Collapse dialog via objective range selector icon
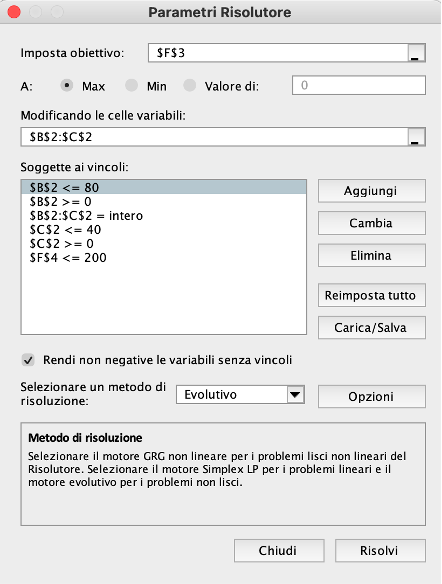Image resolution: width=442 pixels, height=584 pixels. 416,53
